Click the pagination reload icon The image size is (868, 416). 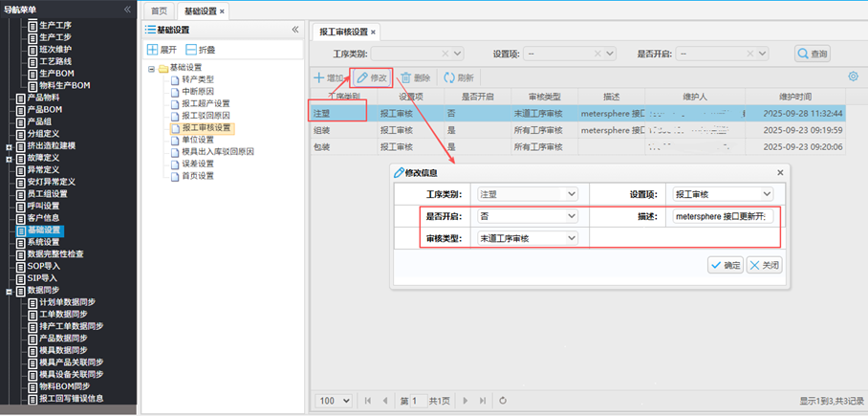pos(503,401)
